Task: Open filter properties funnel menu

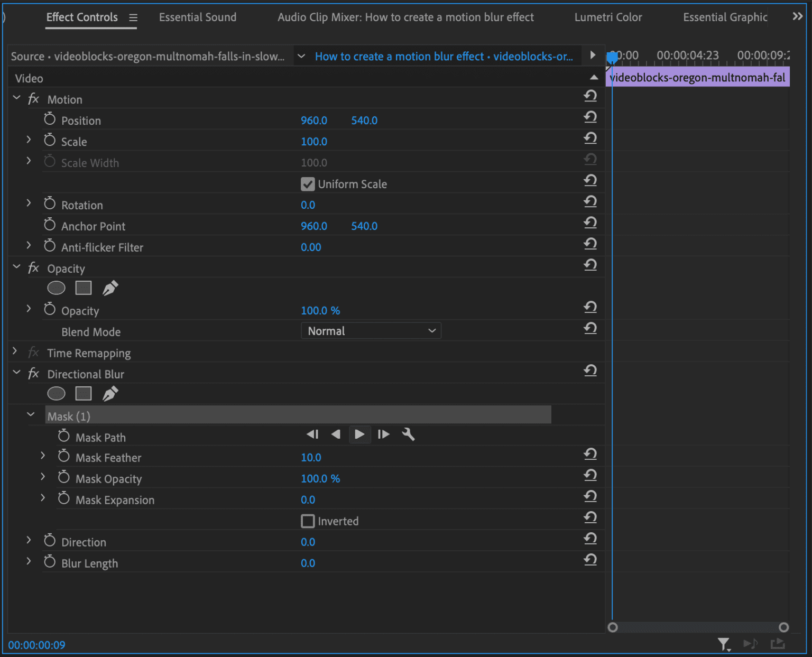Action: (x=724, y=644)
